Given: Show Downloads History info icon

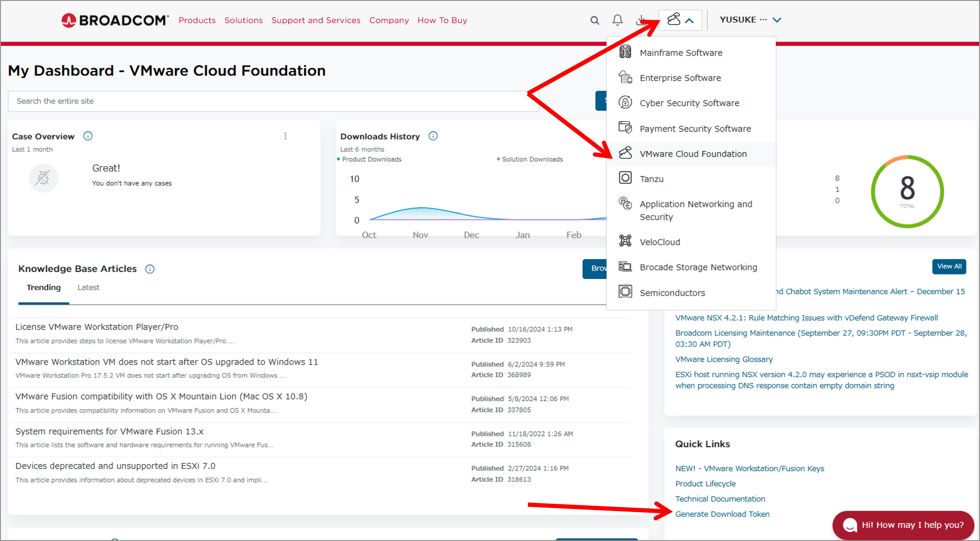Looking at the screenshot, I should (x=433, y=136).
